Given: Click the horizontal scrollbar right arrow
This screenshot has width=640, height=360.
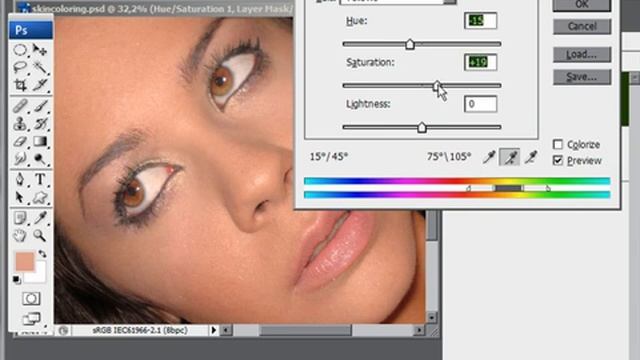Looking at the screenshot, I should [x=420, y=330].
